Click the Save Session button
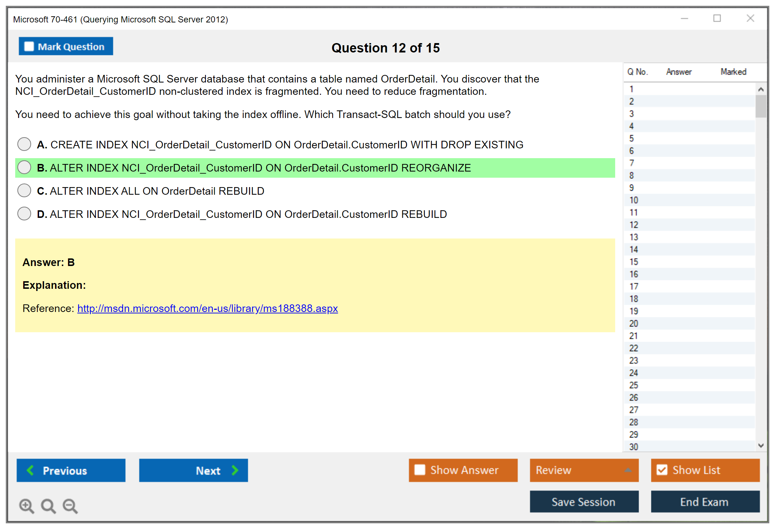Viewport: 778px width, 532px height. pos(584,502)
